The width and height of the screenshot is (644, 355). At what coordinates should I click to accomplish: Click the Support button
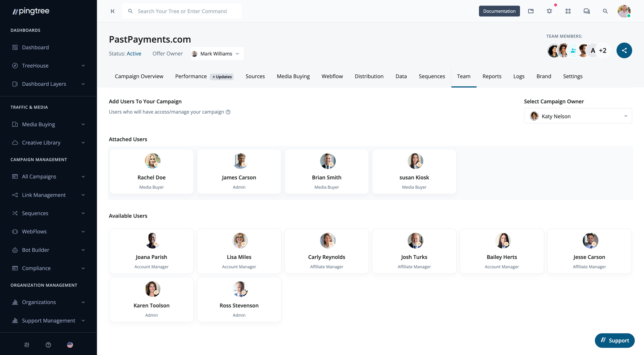click(x=615, y=340)
